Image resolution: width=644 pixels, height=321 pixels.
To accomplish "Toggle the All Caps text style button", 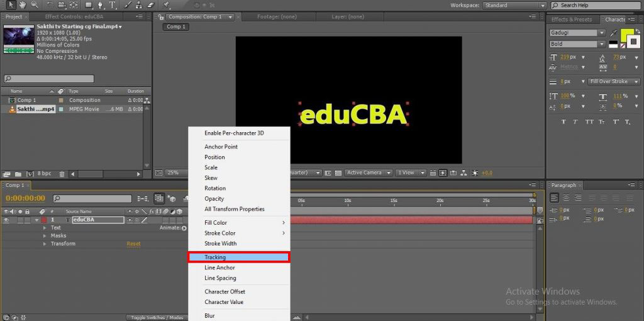I will [x=590, y=121].
